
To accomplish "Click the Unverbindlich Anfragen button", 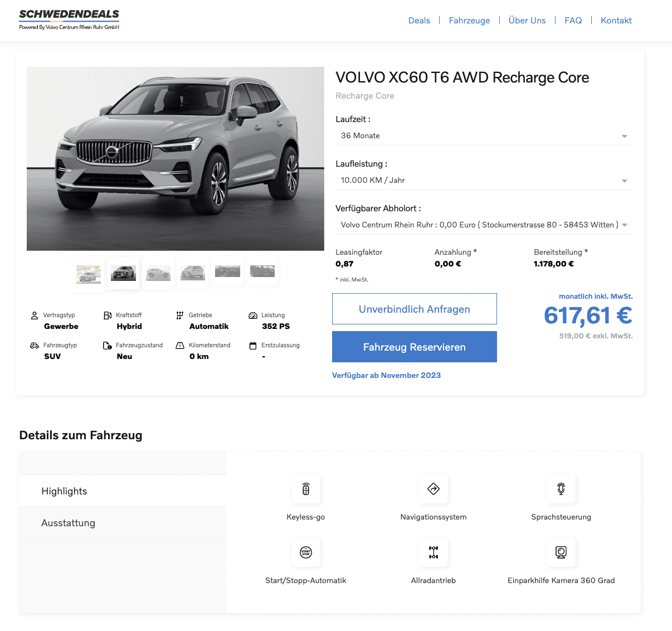I will [415, 309].
